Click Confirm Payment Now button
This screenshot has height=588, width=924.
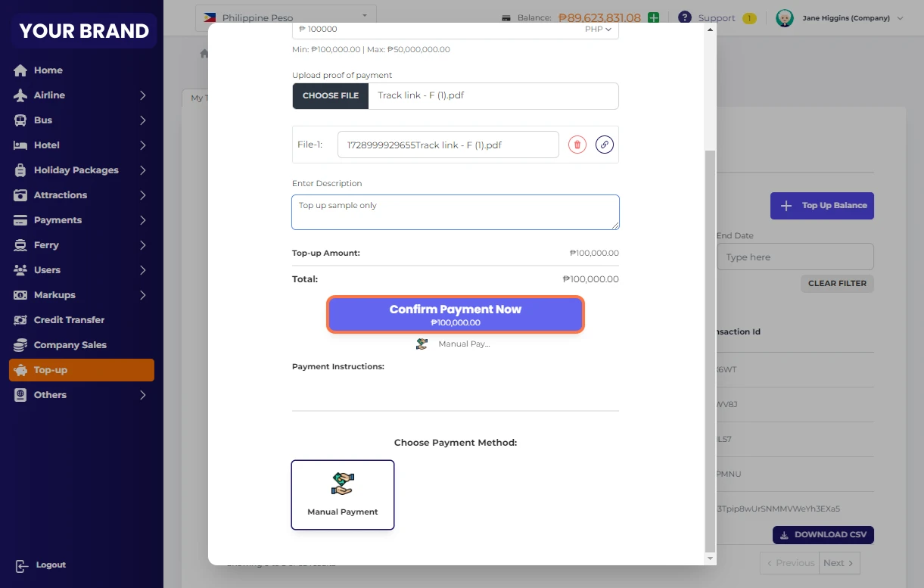tap(456, 315)
